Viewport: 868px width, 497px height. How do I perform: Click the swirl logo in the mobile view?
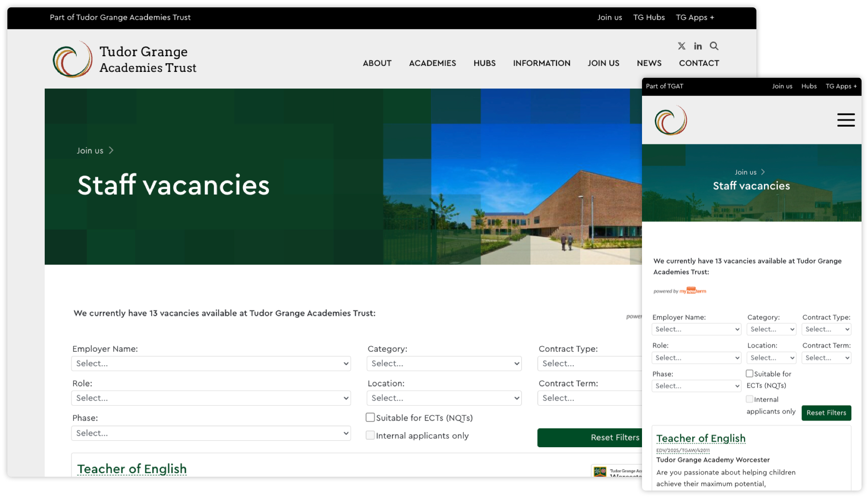pos(671,120)
